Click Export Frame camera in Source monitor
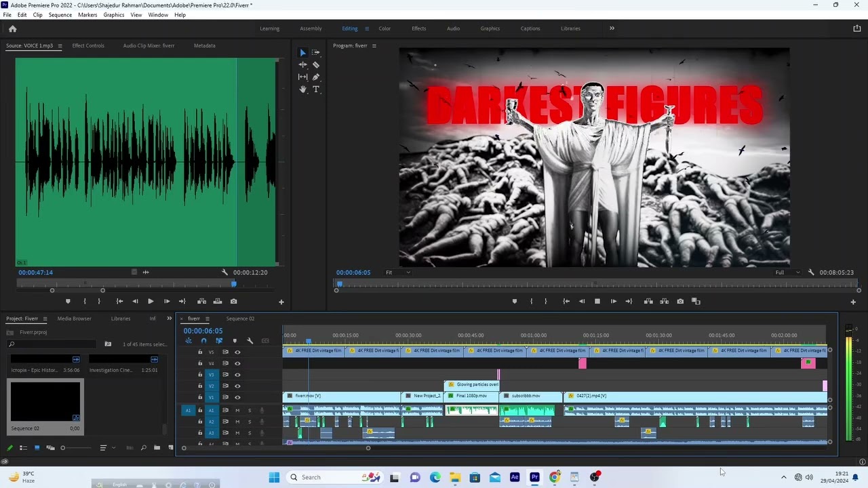This screenshot has width=868, height=488. coord(233,302)
